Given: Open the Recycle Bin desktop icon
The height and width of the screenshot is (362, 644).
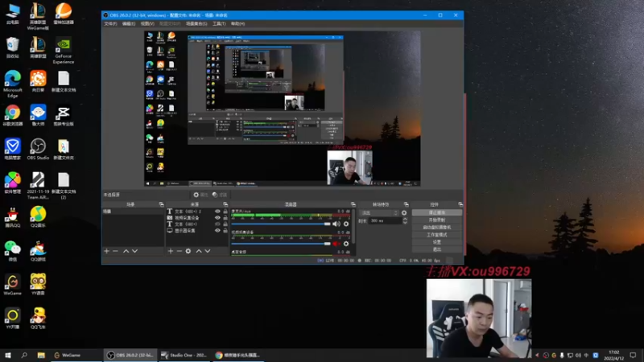Looking at the screenshot, I should click(x=12, y=47).
